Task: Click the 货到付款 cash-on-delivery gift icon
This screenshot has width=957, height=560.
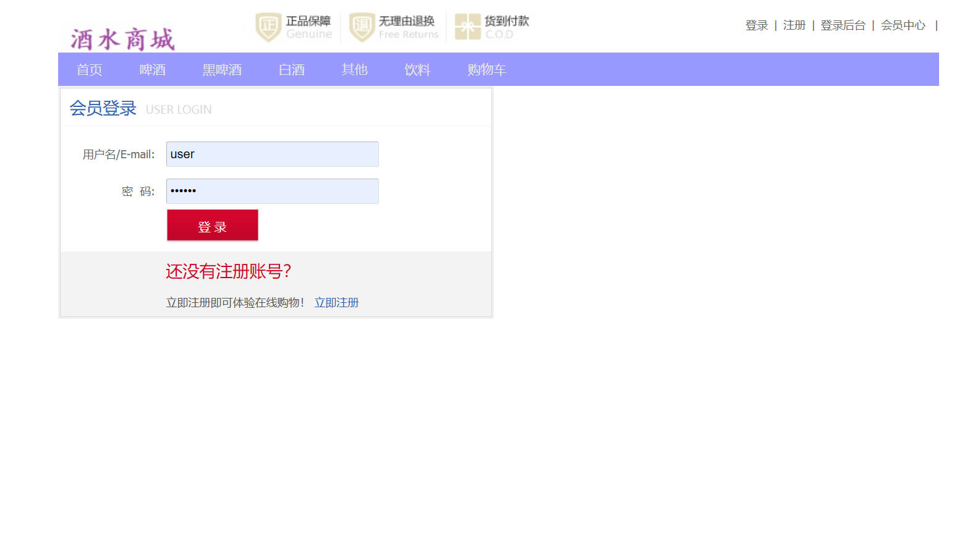Action: click(x=468, y=27)
